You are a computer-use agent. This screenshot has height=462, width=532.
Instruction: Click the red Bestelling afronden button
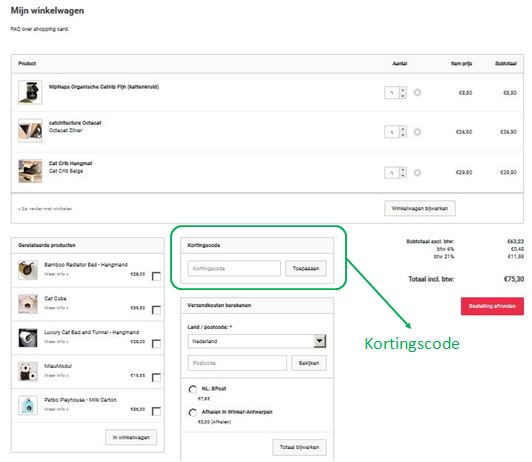tap(492, 306)
